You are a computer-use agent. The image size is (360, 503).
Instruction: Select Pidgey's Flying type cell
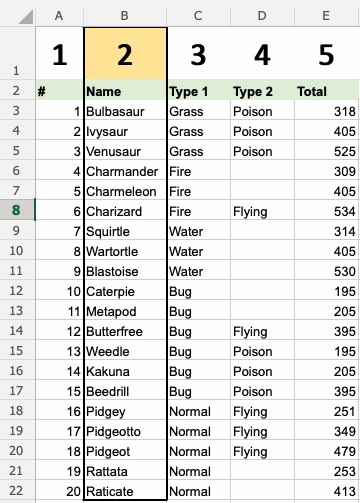[262, 410]
